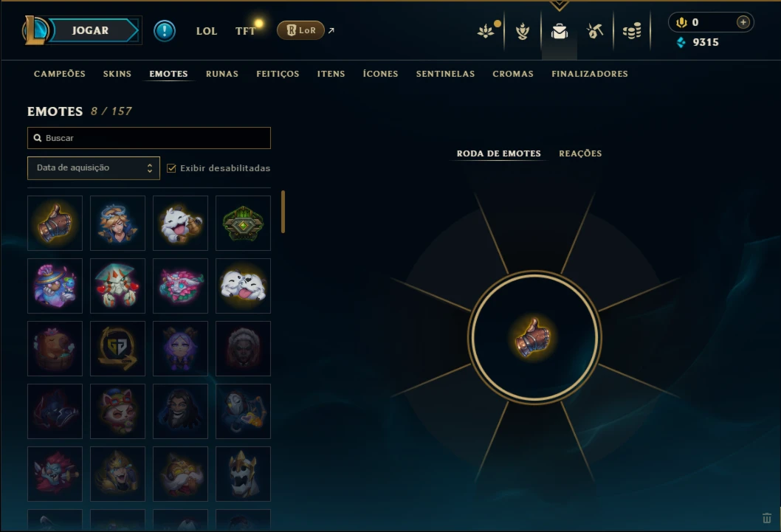Click the blue exclamation notification icon

(x=165, y=31)
